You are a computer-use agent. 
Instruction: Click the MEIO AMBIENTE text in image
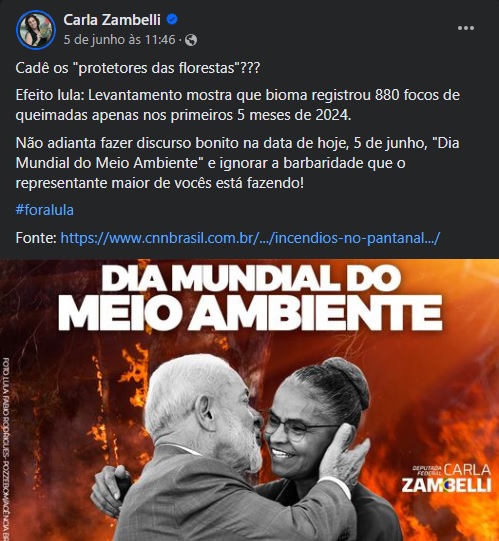point(250,313)
